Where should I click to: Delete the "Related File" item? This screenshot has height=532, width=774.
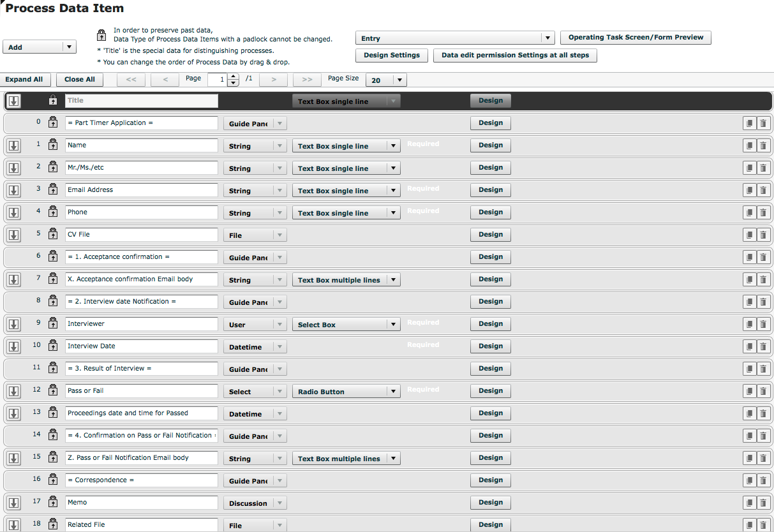click(x=763, y=524)
